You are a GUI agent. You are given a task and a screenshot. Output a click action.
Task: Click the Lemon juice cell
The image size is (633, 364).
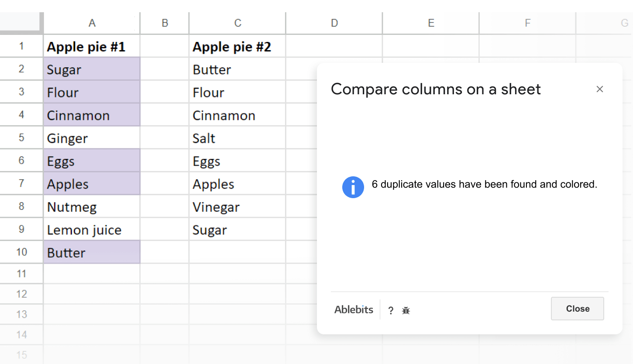92,230
